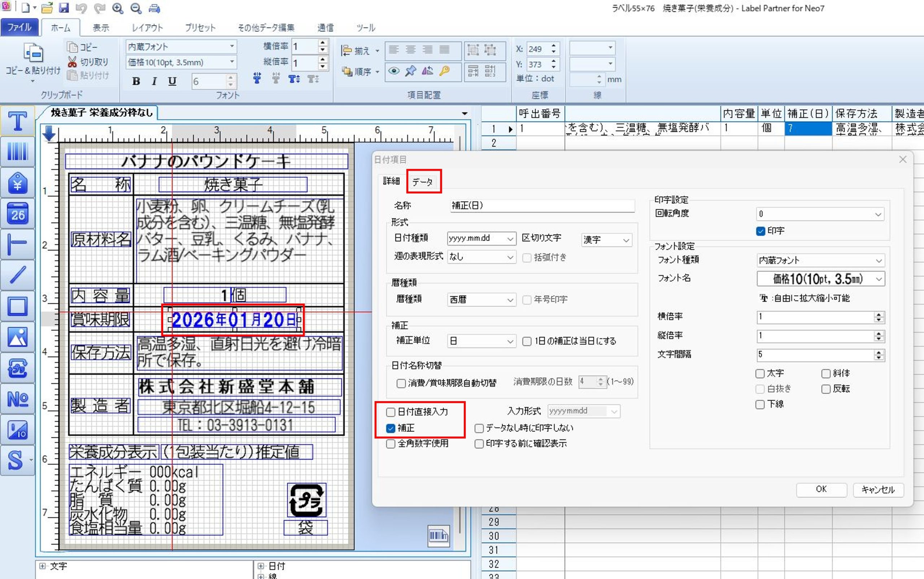The height and width of the screenshot is (579, 924).
Task: Select the Barcode tool in left sidebar
Action: coord(17,152)
